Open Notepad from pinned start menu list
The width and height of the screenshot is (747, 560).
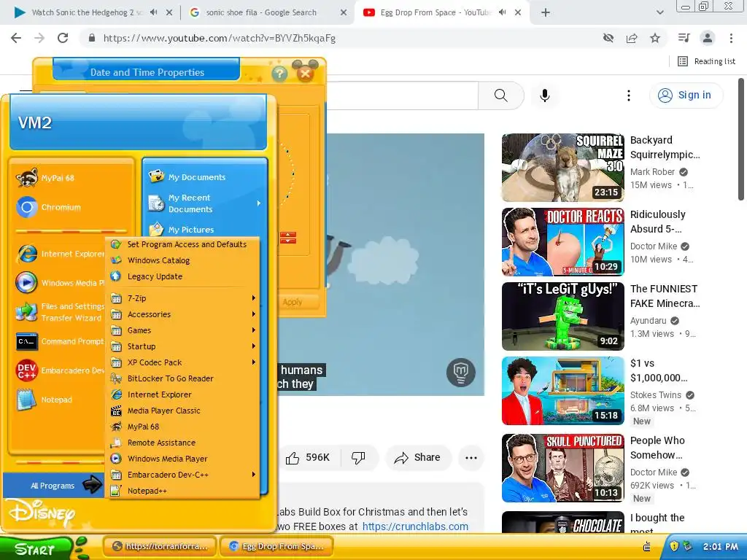[x=44, y=400]
